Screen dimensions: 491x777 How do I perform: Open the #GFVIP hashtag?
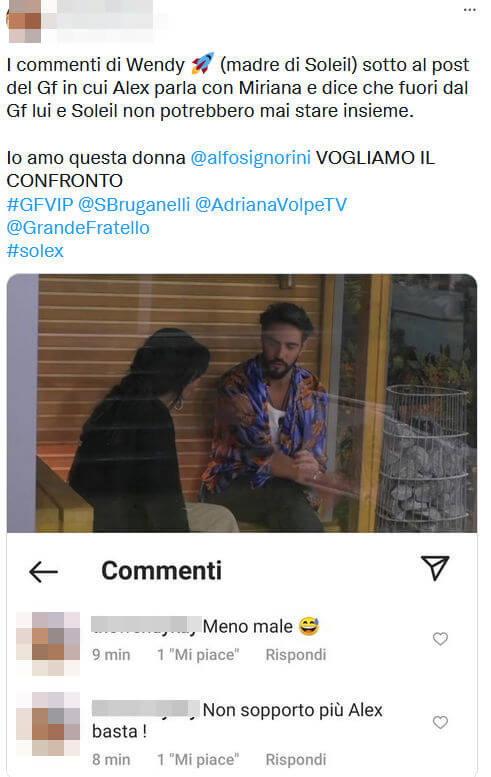tap(40, 204)
